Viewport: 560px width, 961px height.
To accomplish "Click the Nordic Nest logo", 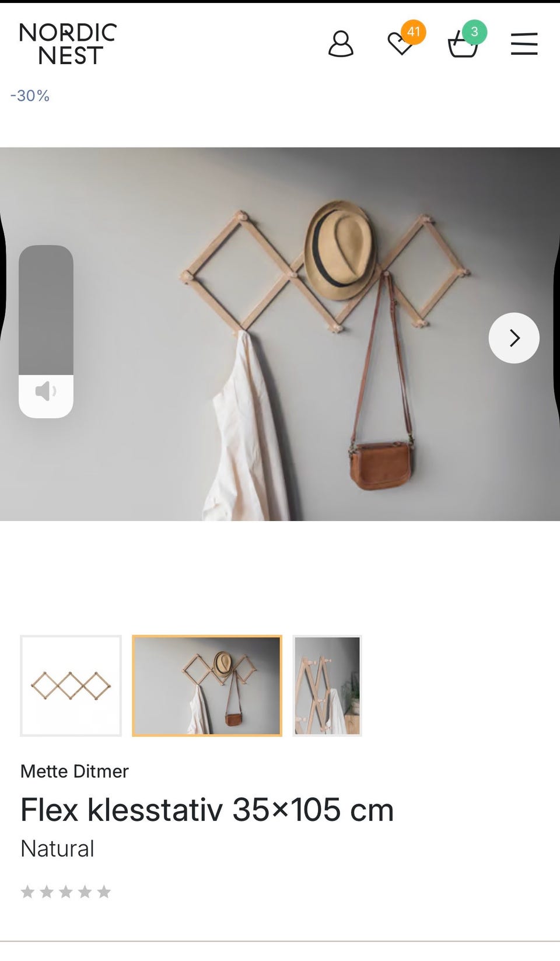I will 68,44.
